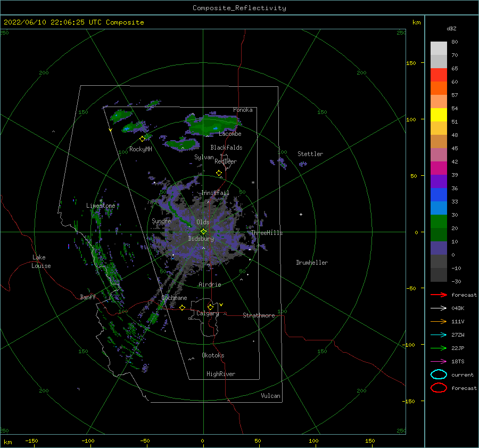Viewport: 479px width, 448px height.
Task: Click the 18TS legend label
Action: (x=458, y=362)
